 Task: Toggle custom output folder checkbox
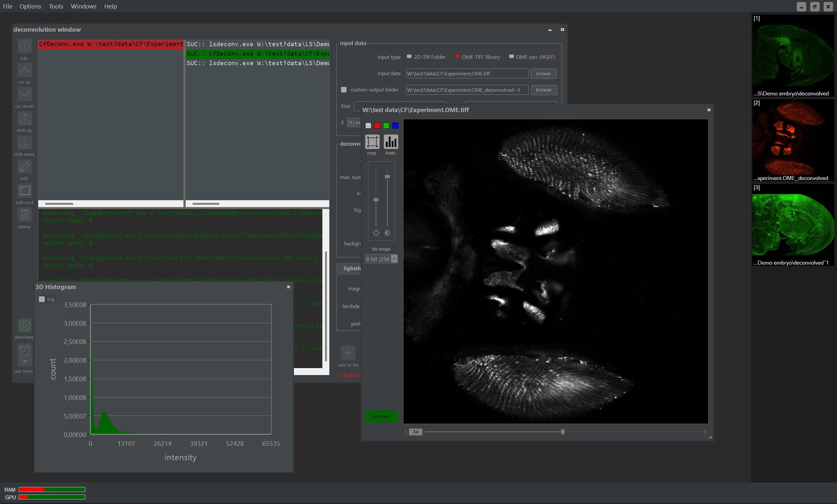[344, 89]
